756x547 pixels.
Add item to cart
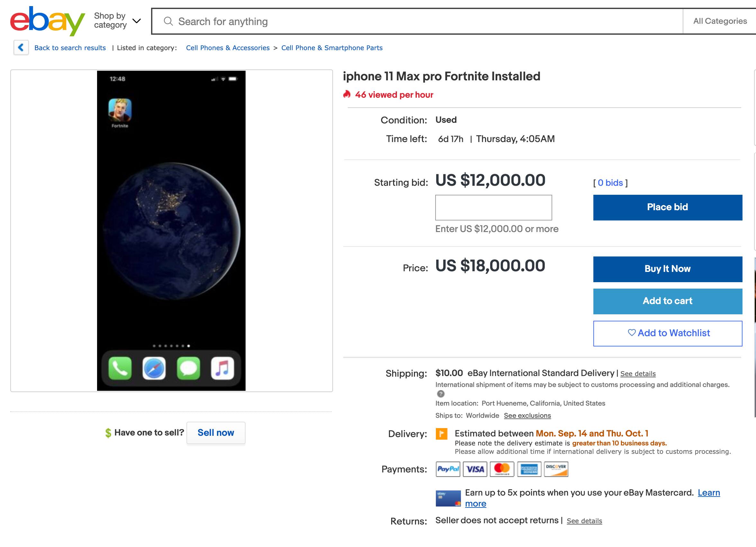(x=667, y=301)
